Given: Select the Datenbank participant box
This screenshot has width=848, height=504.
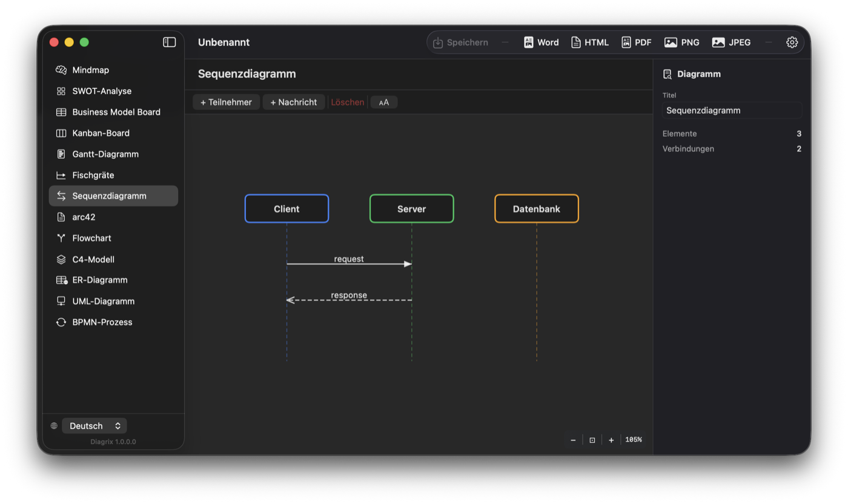Looking at the screenshot, I should [537, 209].
